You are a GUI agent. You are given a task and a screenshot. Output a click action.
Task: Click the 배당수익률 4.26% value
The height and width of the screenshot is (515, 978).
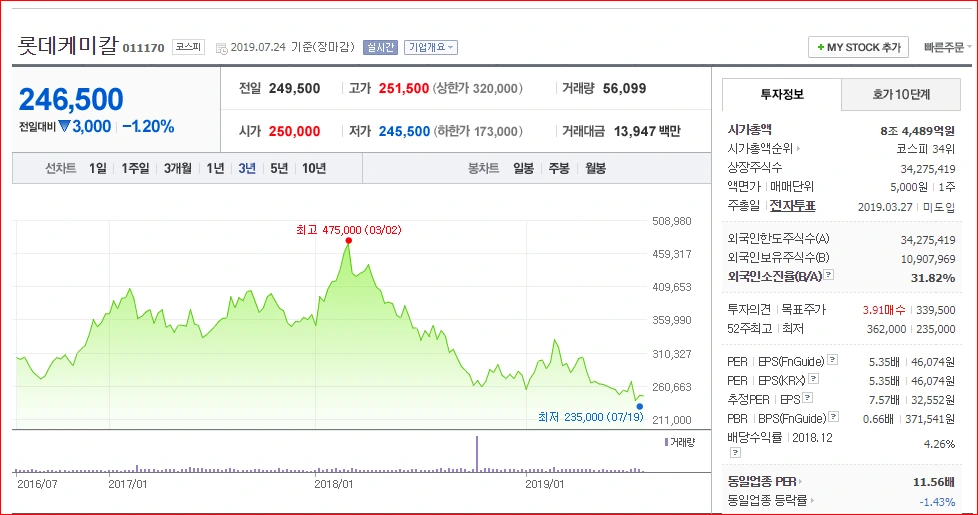pos(939,444)
